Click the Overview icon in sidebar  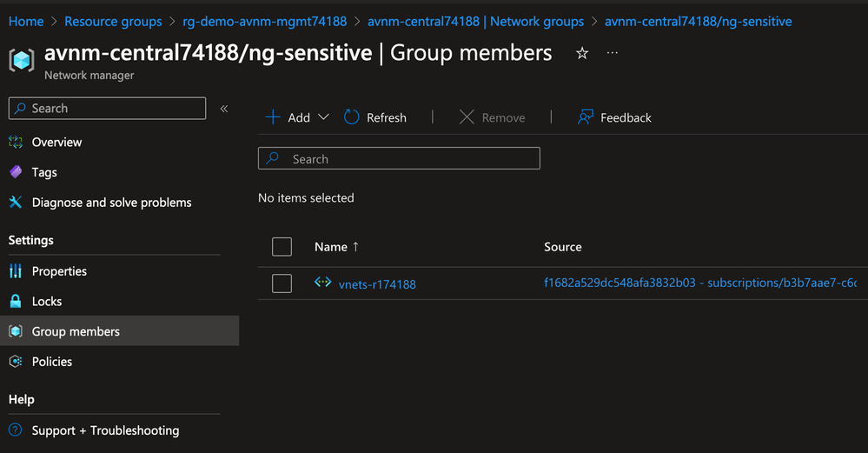pos(16,142)
